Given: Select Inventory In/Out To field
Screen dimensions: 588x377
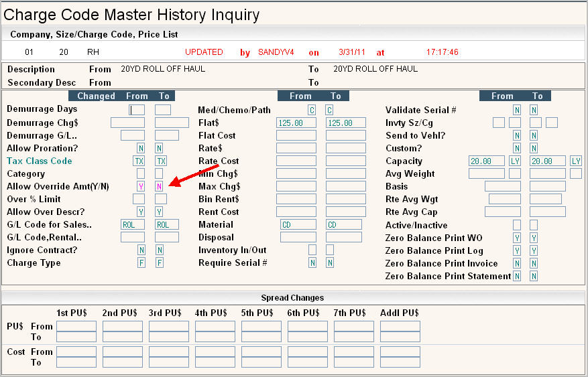Looking at the screenshot, I should click(330, 250).
